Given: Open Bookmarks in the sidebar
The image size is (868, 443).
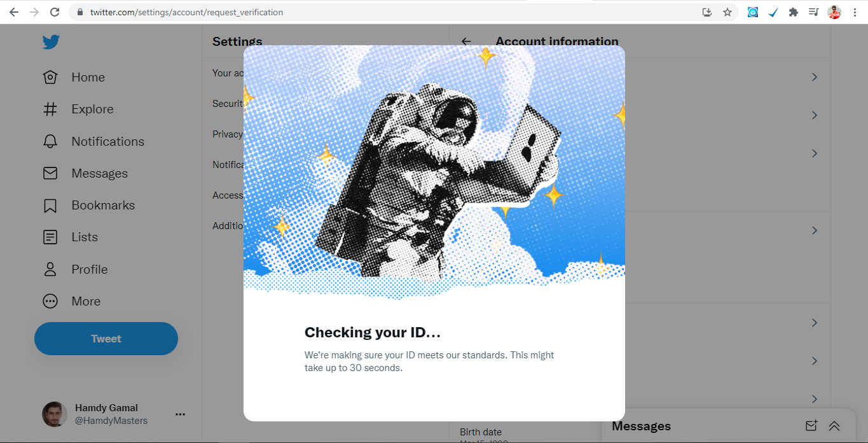Looking at the screenshot, I should [88, 205].
